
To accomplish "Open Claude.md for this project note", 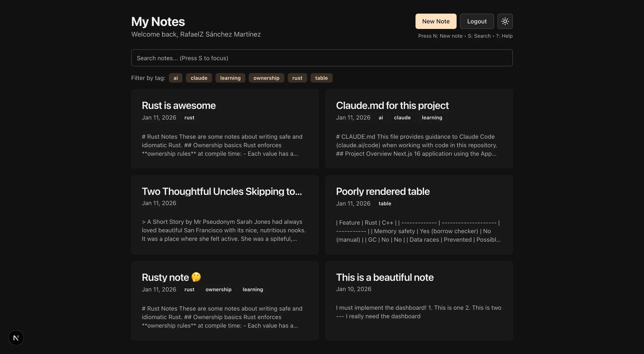I will pos(392,106).
